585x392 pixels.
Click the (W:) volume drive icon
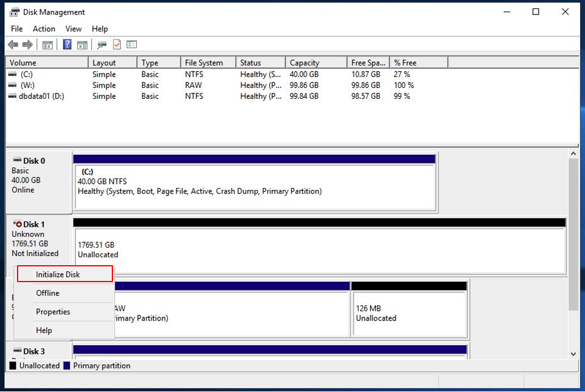pos(12,85)
